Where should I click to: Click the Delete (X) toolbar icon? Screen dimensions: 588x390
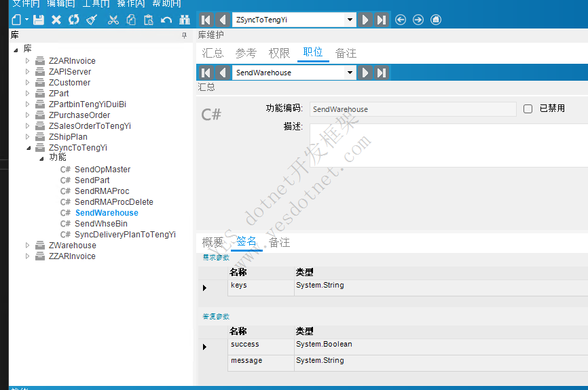56,20
